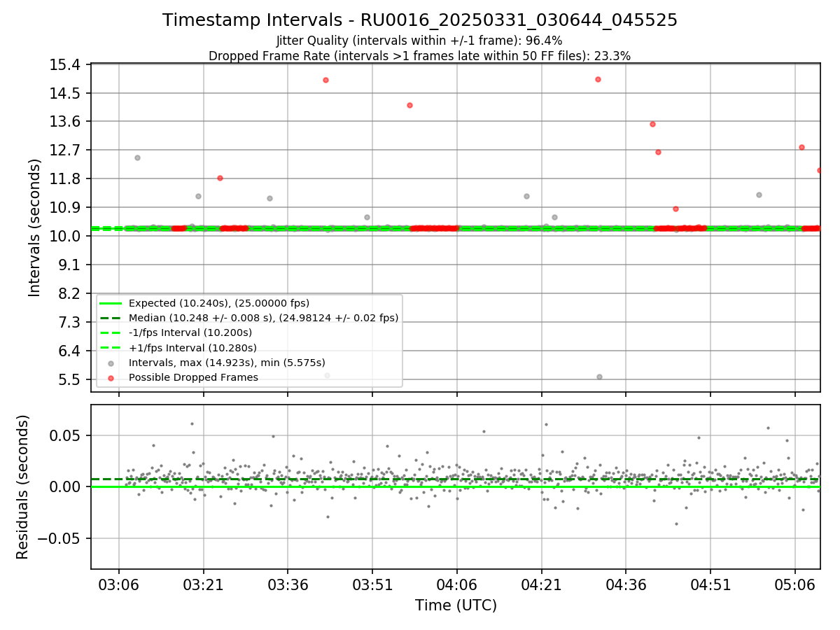Click the 'Residuals (seconds)' y-axis label

pyautogui.click(x=22, y=487)
